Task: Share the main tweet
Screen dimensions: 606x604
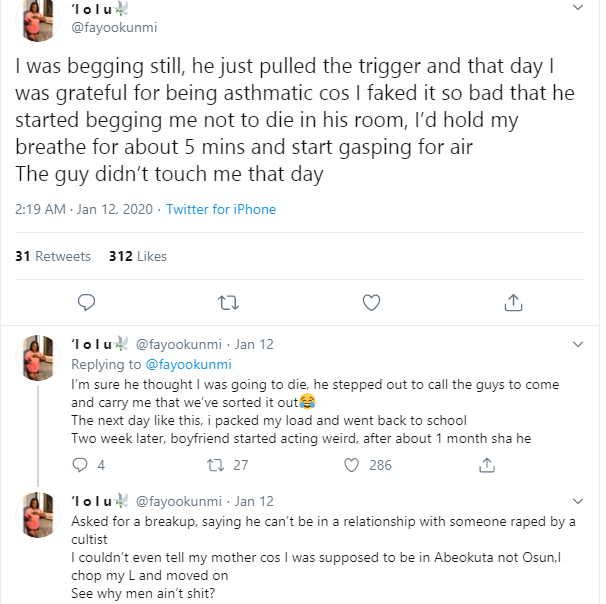Action: pos(513,301)
